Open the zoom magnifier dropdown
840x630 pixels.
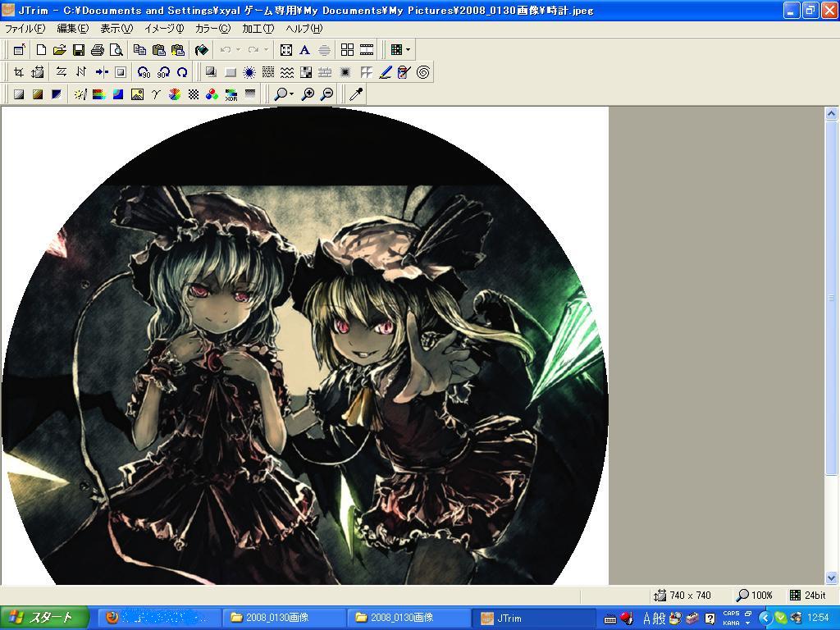(291, 94)
